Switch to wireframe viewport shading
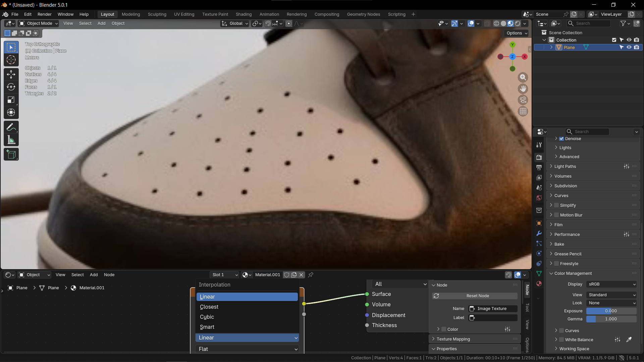 [x=496, y=23]
